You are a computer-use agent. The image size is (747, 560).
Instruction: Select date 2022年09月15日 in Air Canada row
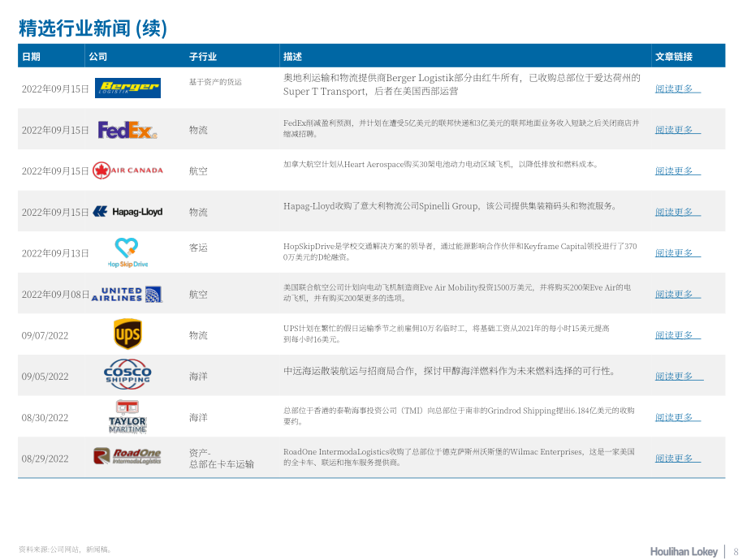[x=55, y=171]
